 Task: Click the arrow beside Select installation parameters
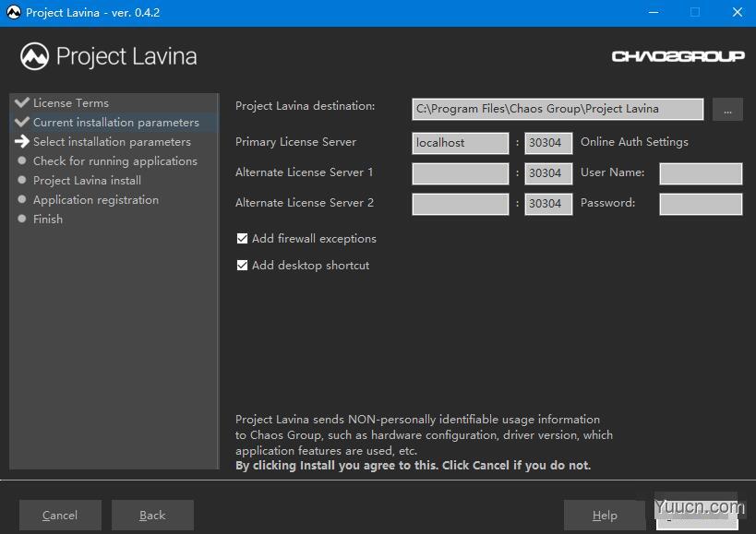point(22,141)
